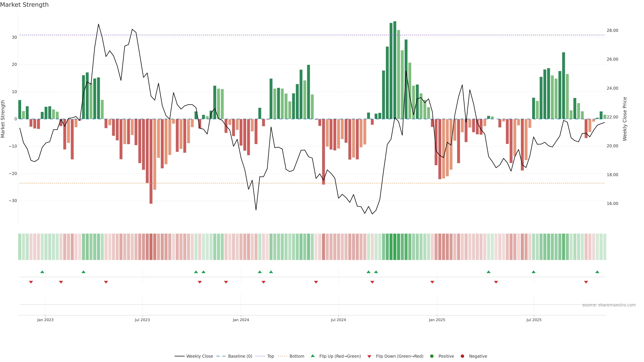
Task: Click the 28.00 right axis tick label
Action: coord(612,31)
